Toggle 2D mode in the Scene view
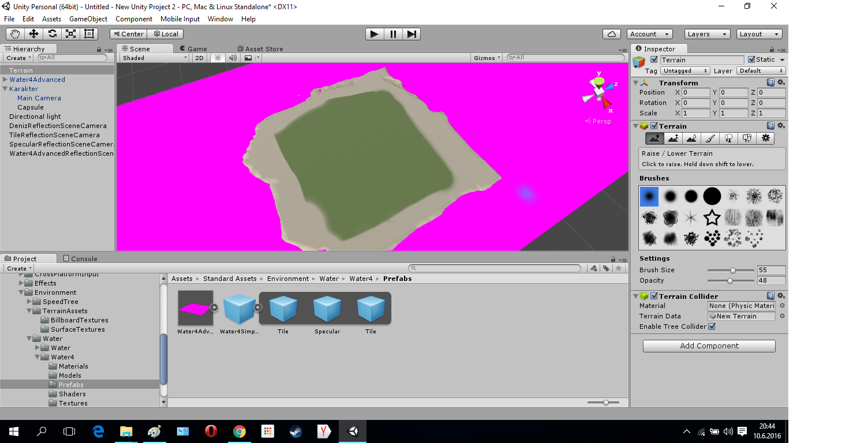Viewport: 868px width, 443px height. click(x=199, y=58)
